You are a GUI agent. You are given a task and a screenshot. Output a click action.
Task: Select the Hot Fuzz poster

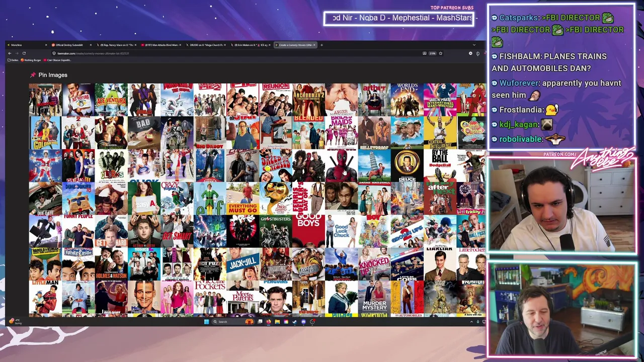click(210, 264)
